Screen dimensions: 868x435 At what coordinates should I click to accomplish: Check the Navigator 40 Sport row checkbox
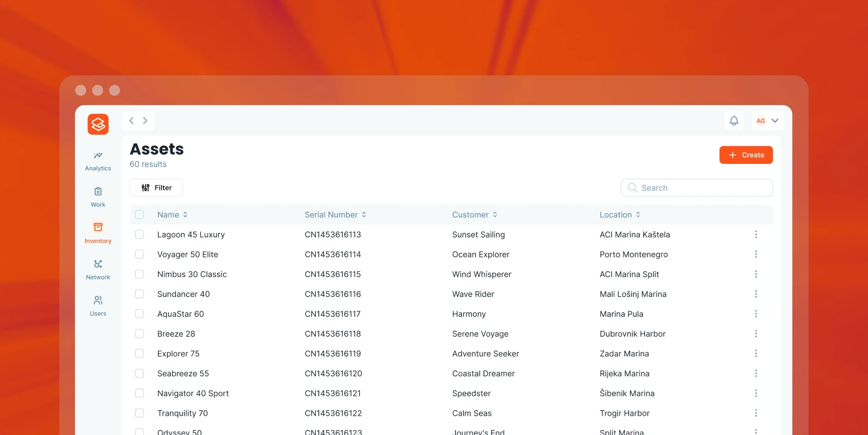coord(140,393)
